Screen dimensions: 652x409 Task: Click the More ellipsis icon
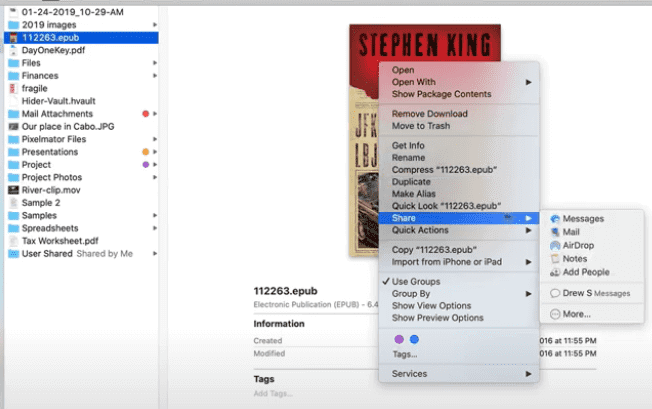click(554, 314)
